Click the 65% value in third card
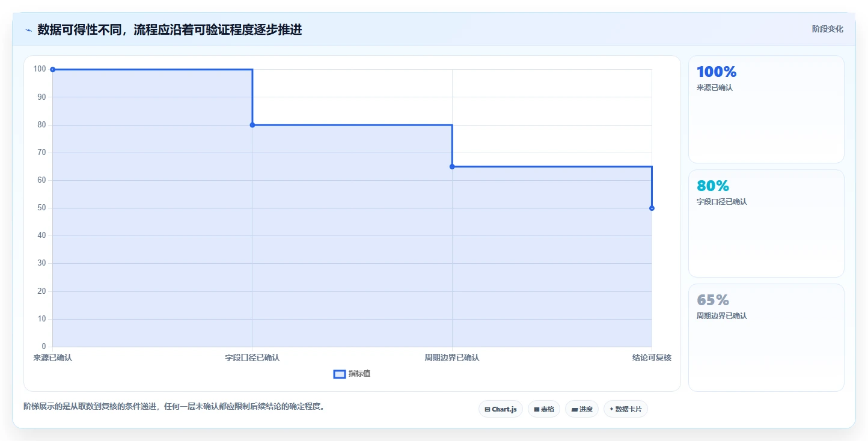Viewport: 868px width, 441px height. click(713, 300)
